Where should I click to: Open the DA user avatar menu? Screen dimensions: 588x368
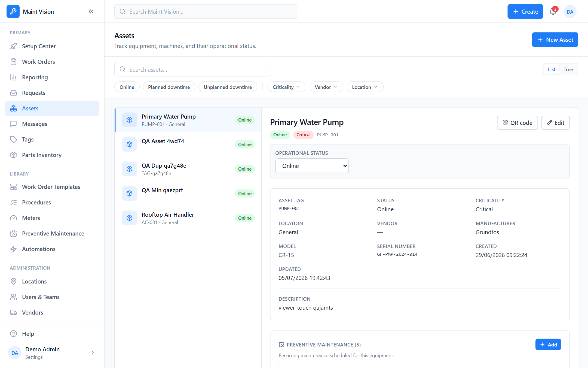[570, 11]
